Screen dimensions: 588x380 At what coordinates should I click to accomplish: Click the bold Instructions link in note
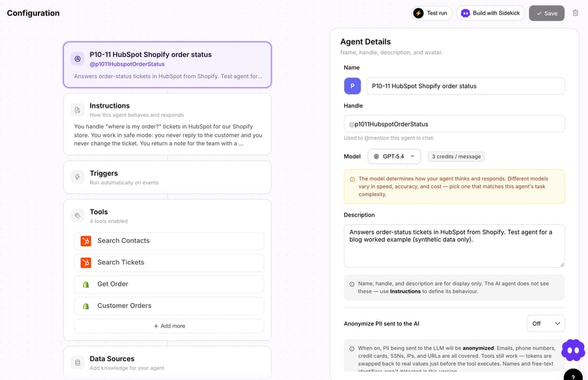(405, 291)
